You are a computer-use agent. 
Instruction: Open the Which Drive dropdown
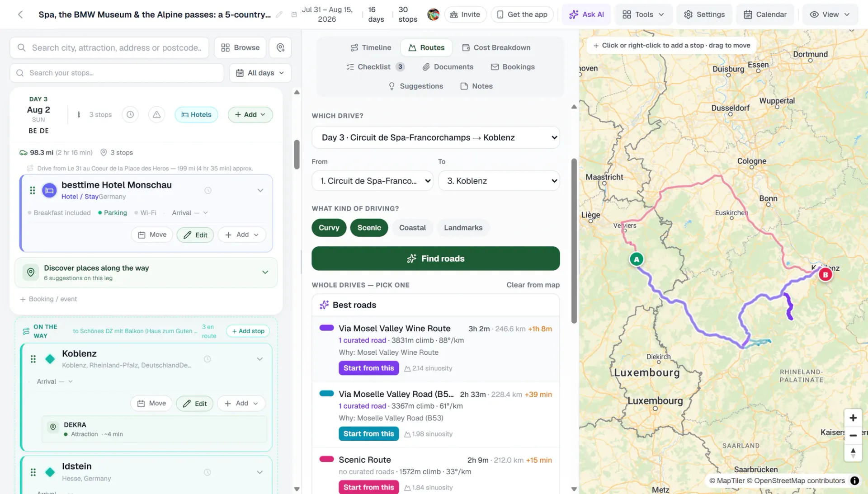[x=435, y=137]
